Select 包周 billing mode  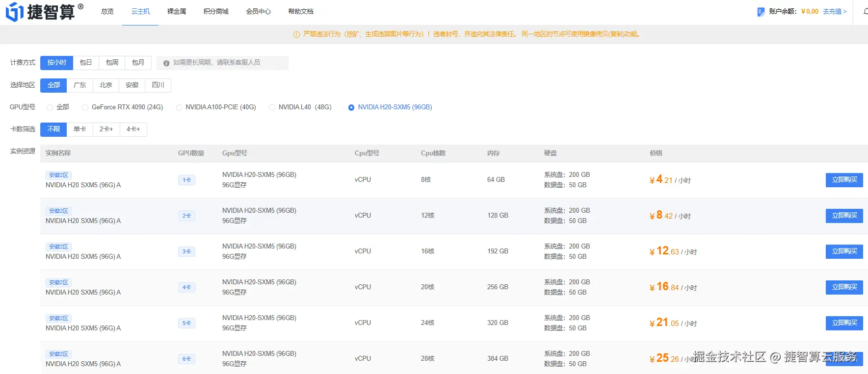112,63
